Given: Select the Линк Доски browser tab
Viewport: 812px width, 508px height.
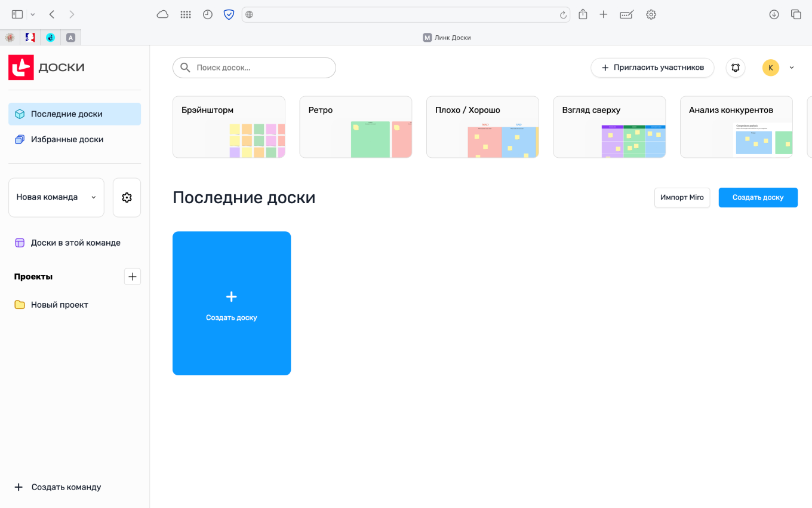Looking at the screenshot, I should point(447,37).
